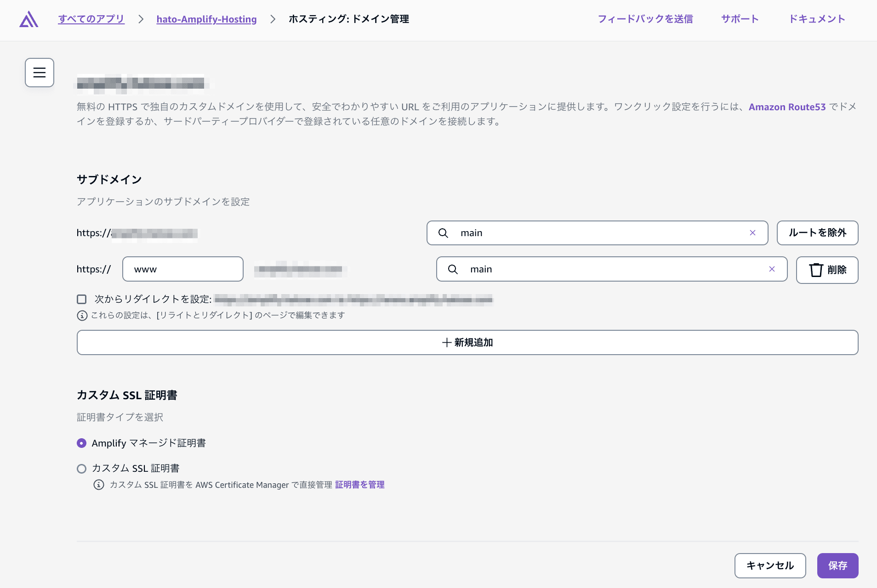Viewport: 877px width, 588px height.
Task: Delete the www subdomain with 削除
Action: pos(827,270)
